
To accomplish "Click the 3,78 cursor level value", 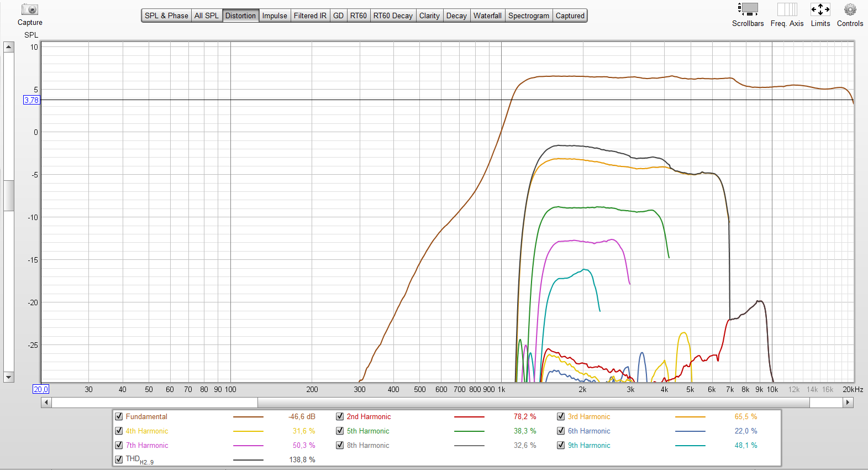I will [31, 100].
